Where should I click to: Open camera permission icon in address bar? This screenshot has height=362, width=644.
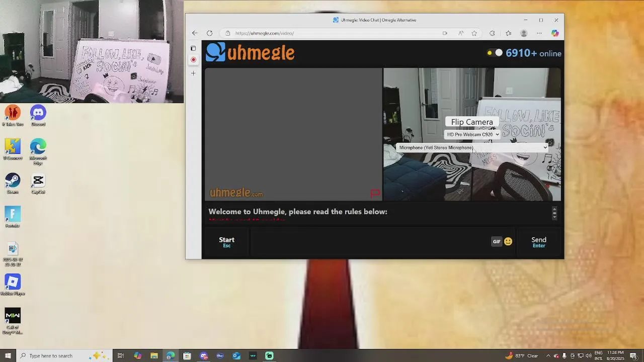pos(445,33)
